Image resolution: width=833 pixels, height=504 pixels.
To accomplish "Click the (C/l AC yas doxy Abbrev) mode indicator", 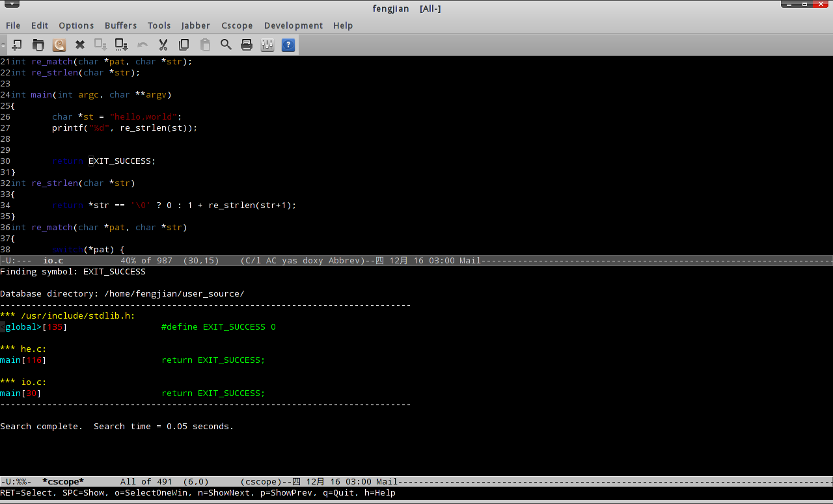I will (303, 260).
